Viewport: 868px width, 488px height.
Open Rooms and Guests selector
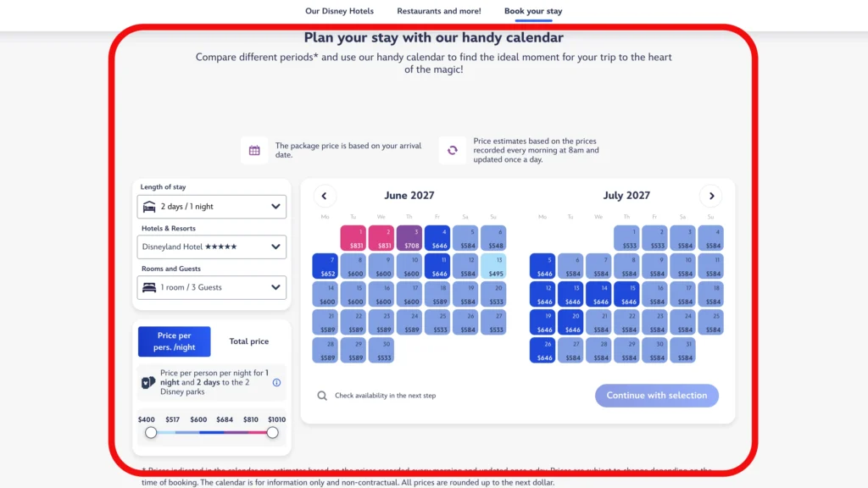tap(211, 287)
